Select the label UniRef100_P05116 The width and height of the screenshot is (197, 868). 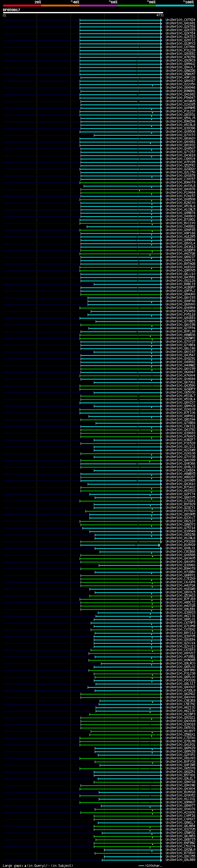[180, 314]
